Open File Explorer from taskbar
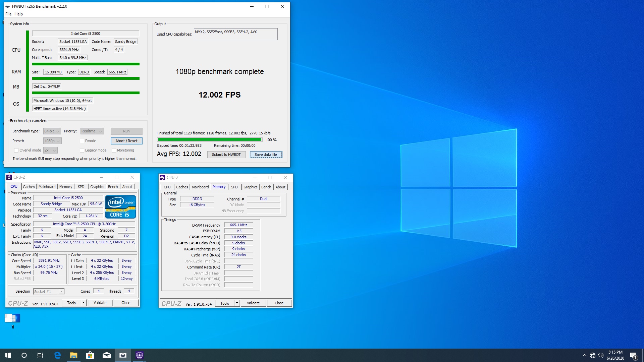This screenshot has width=644, height=362. coord(74,355)
